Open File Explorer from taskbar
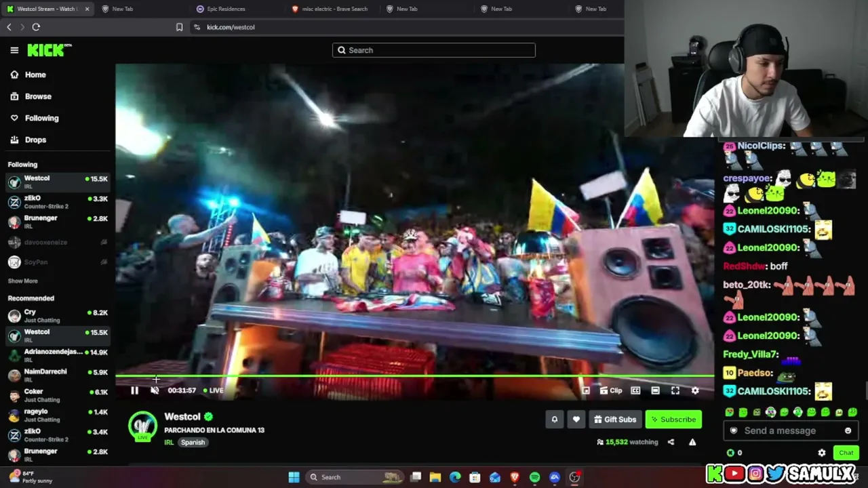This screenshot has width=868, height=488. pyautogui.click(x=435, y=477)
